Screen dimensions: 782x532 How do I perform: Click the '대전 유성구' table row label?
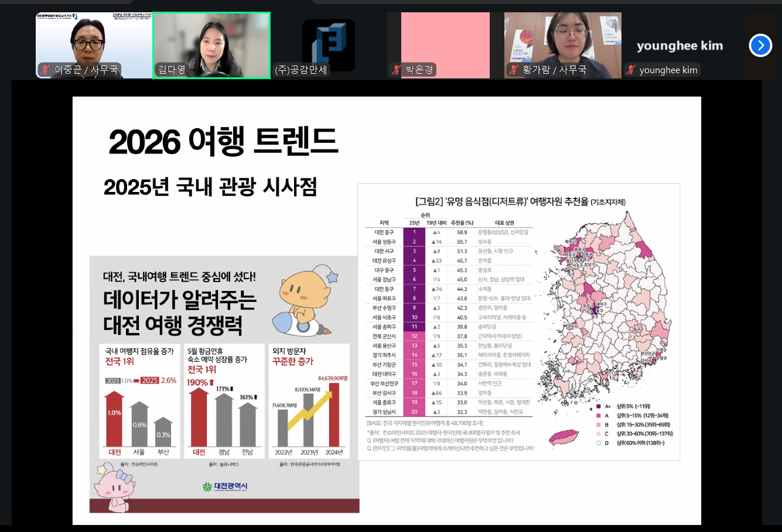point(384,260)
